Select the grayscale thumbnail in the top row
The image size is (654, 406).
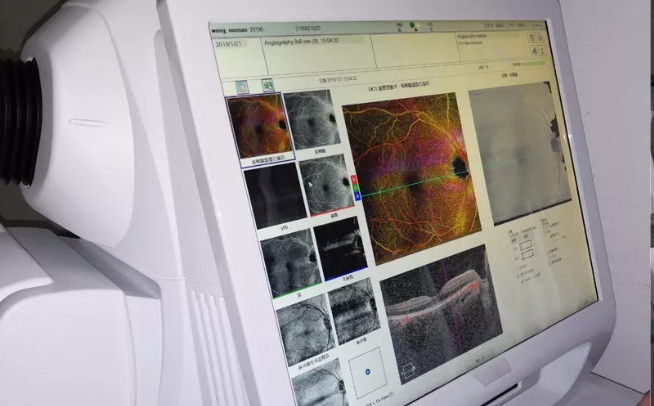309,120
